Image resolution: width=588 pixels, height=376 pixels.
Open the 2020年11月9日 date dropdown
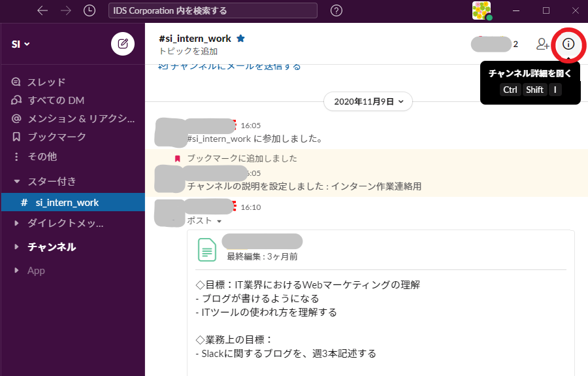(x=368, y=101)
